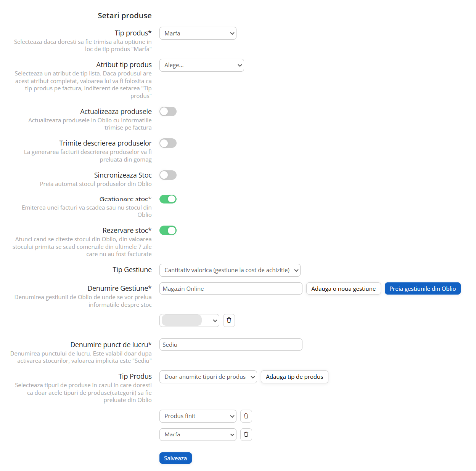Viewport: 476px width, 471px height.
Task: Toggle Actualizeaza produsele switch
Action: pos(168,111)
